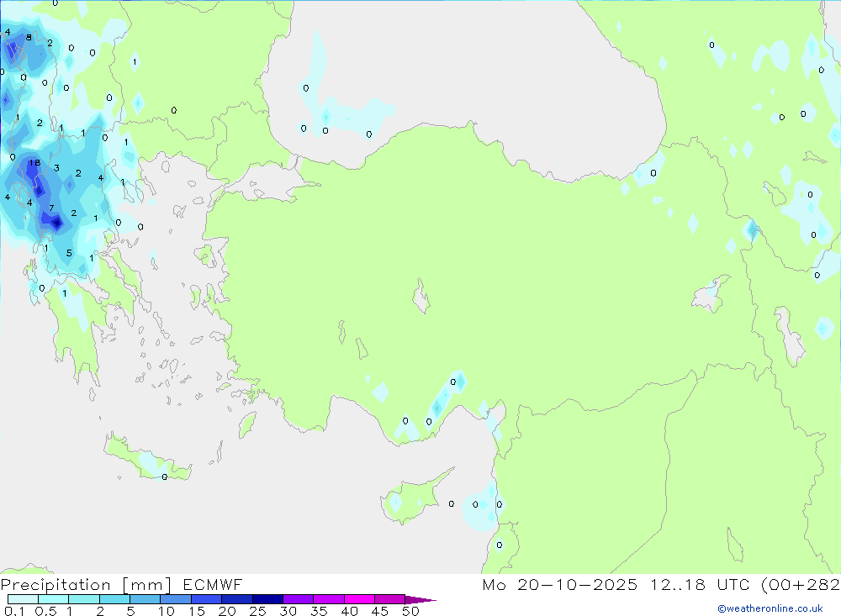Image resolution: width=841 pixels, height=616 pixels.
Task: Click the 2–5 mm legend swatch
Action: (x=114, y=599)
